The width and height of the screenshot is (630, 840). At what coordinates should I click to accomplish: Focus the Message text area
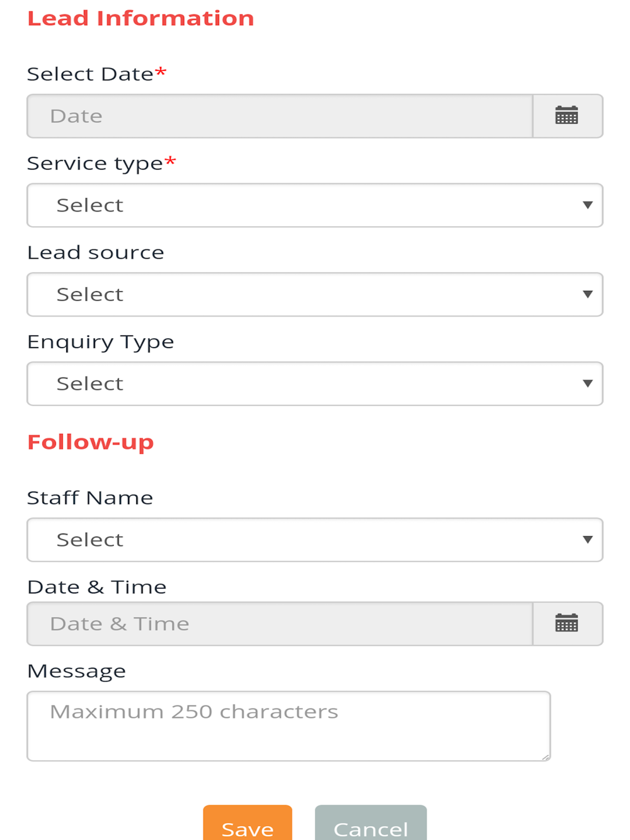click(x=289, y=726)
